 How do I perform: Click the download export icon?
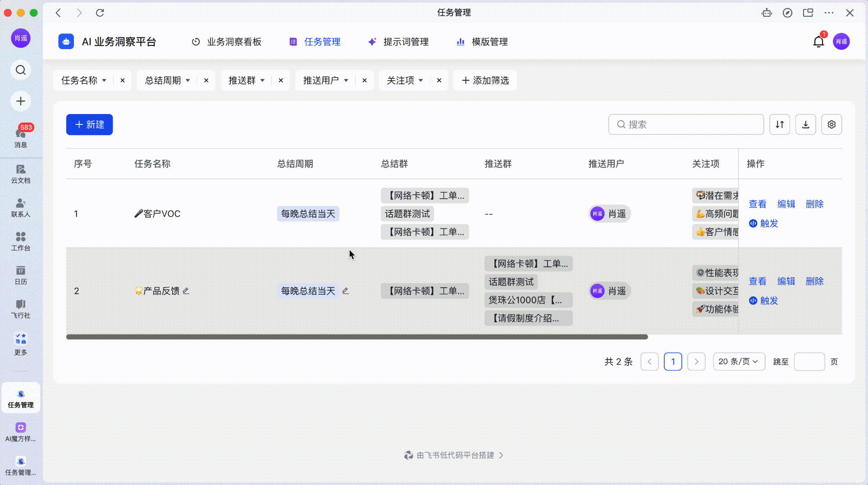pos(805,124)
